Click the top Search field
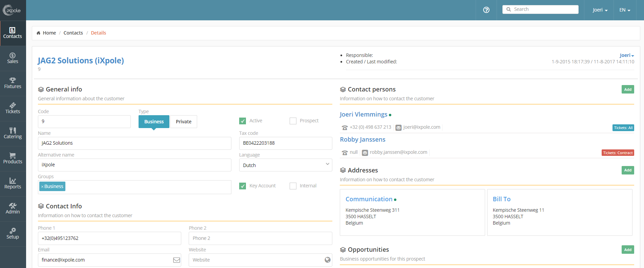The height and width of the screenshot is (268, 644). tap(540, 9)
